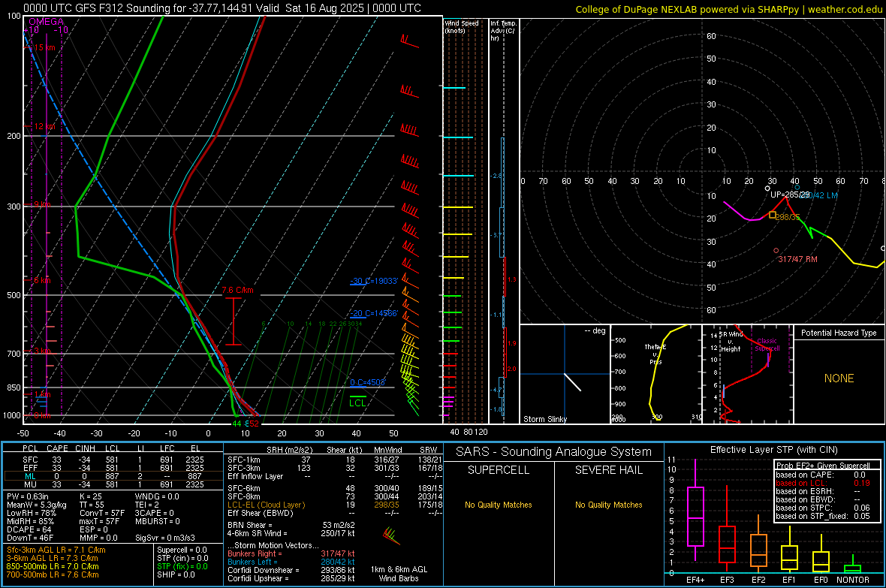This screenshot has width=886, height=588.
Task: Open the Storm Slinky panel
Action: click(x=565, y=374)
